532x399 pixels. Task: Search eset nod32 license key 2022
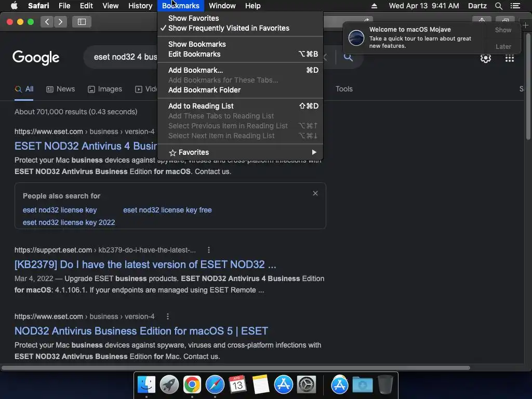69,222
